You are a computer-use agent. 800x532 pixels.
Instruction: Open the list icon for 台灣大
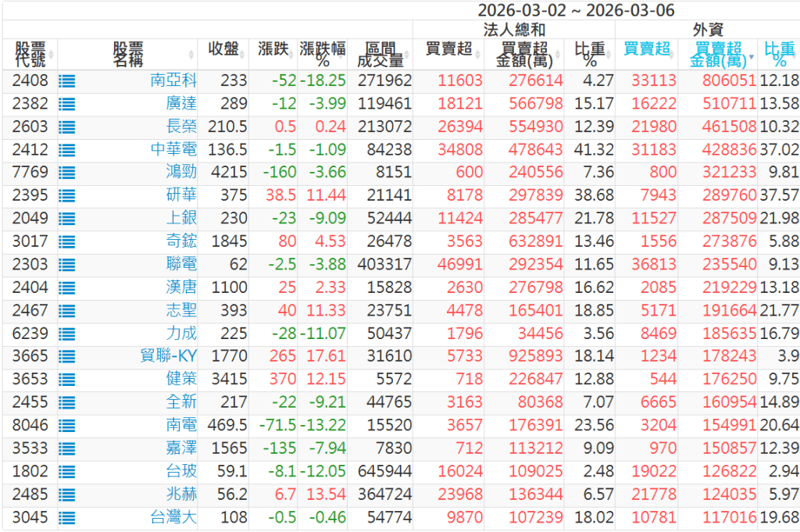[x=66, y=517]
